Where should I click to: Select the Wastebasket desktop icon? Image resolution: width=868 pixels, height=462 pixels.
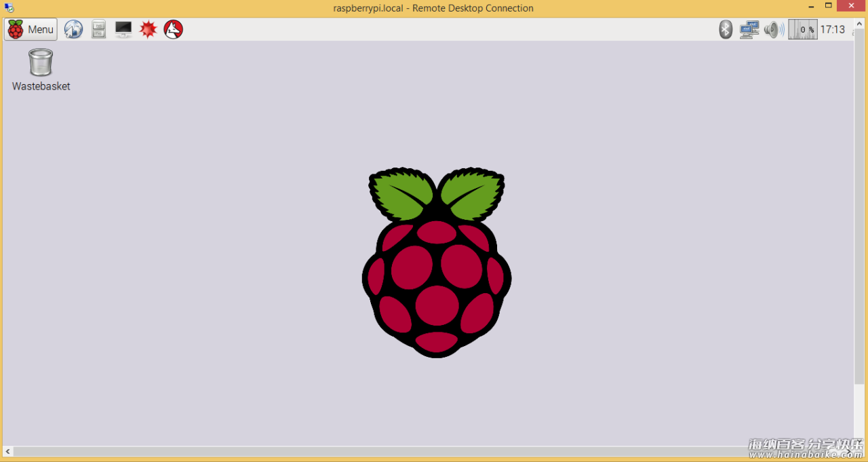[x=41, y=62]
